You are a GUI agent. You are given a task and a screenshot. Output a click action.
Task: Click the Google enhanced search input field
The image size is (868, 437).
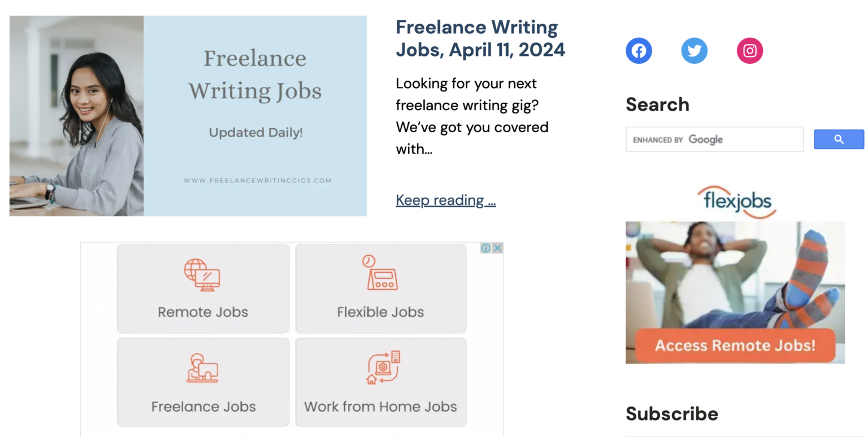(x=714, y=139)
